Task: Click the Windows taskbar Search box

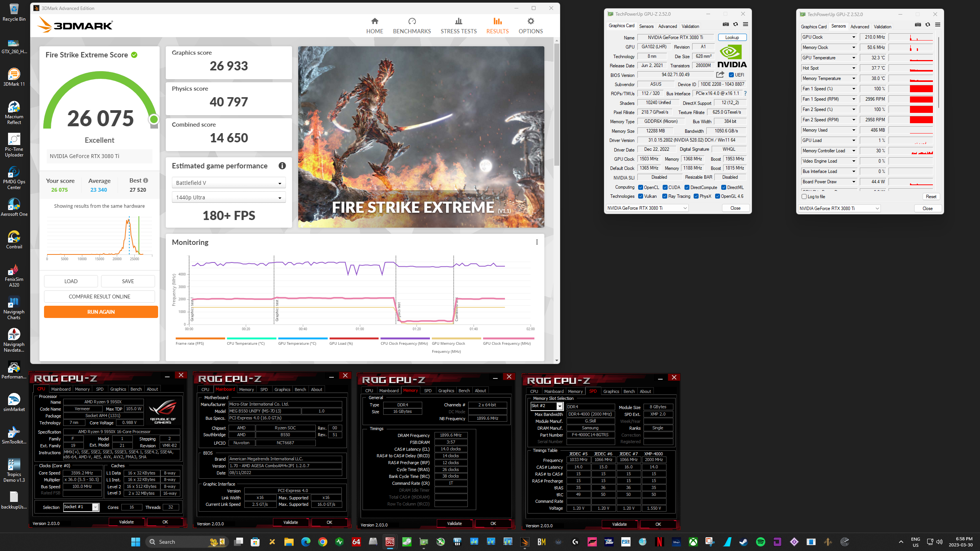Action: coord(187,542)
